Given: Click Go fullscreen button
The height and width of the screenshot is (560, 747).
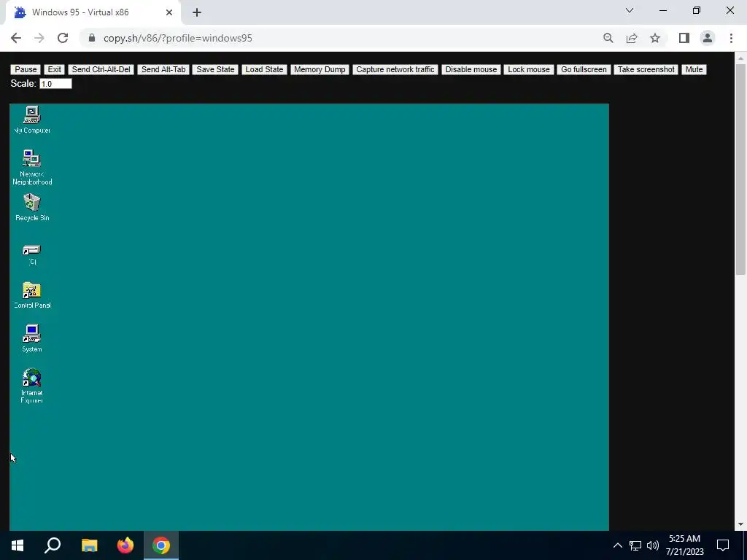Looking at the screenshot, I should coord(584,69).
